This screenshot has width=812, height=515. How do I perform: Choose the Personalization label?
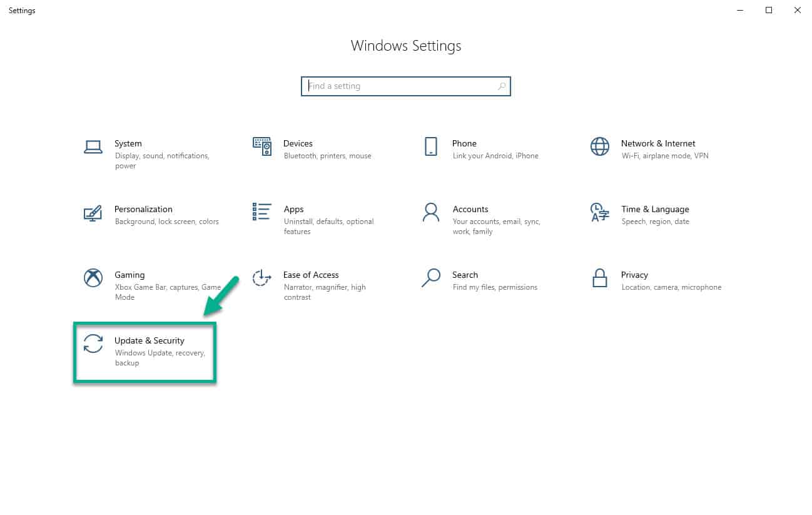pos(143,209)
